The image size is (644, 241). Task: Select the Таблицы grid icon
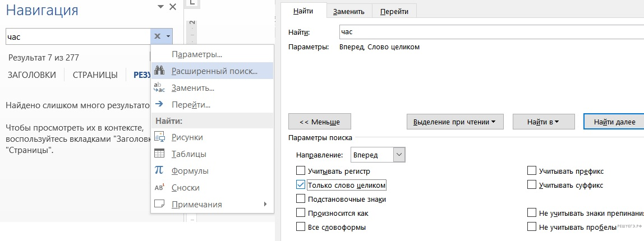159,154
